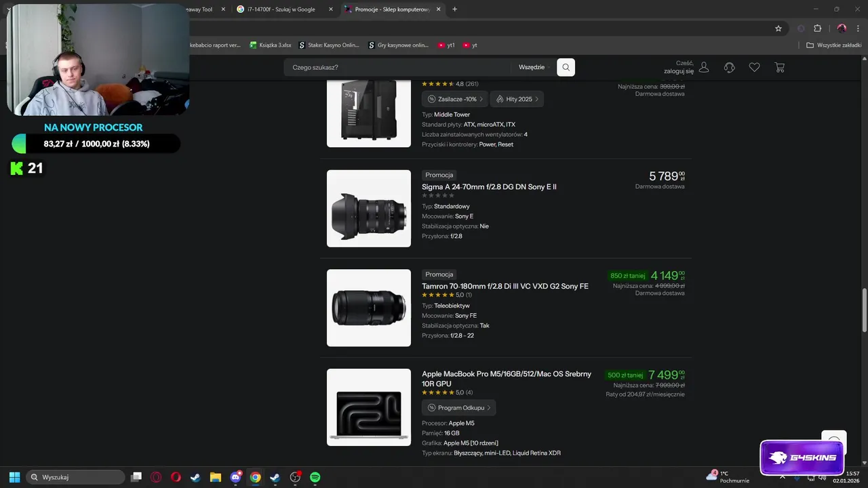Open the Chrome three-dot menu
This screenshot has width=868, height=488.
pyautogui.click(x=858, y=28)
